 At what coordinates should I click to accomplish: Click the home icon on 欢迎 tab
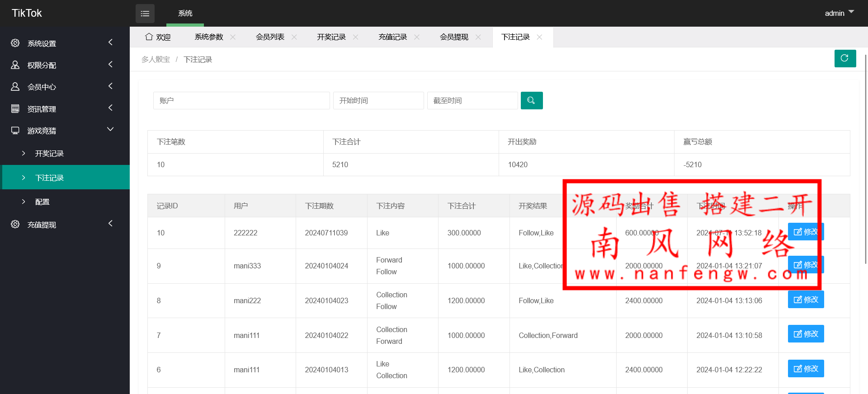click(149, 37)
